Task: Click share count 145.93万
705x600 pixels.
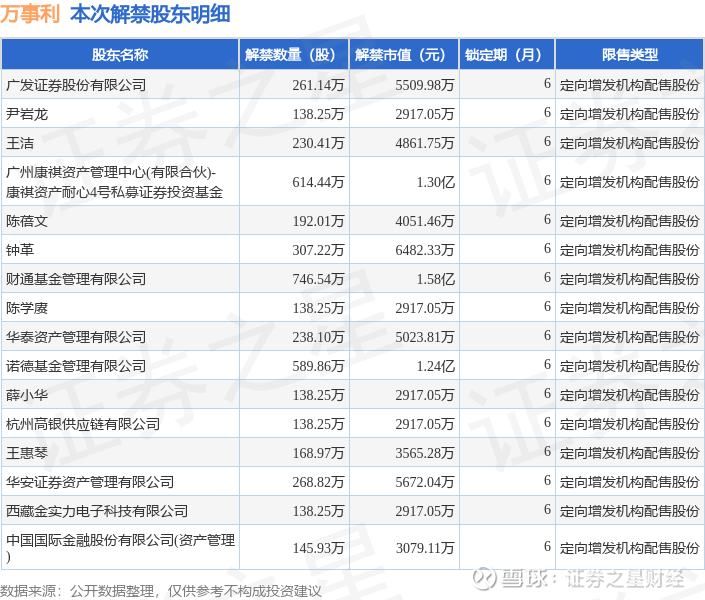Action: coord(318,547)
